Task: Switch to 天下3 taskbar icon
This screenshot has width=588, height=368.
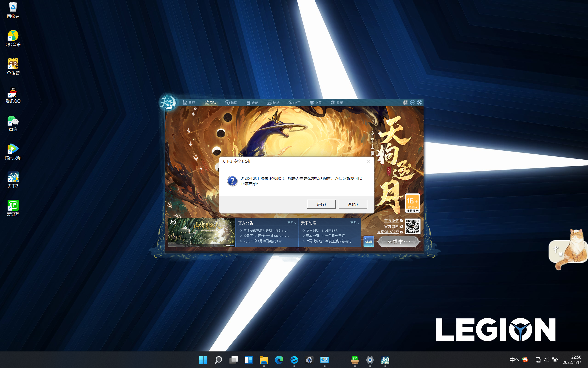Action: point(385,360)
